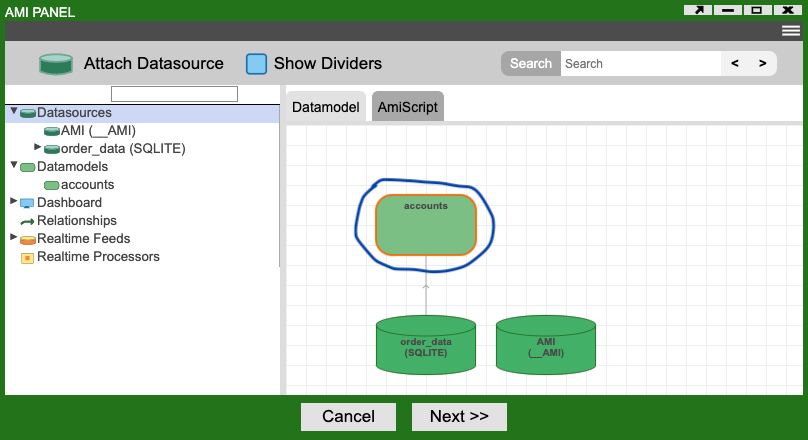Click the Relationships arrow icon

(x=27, y=221)
